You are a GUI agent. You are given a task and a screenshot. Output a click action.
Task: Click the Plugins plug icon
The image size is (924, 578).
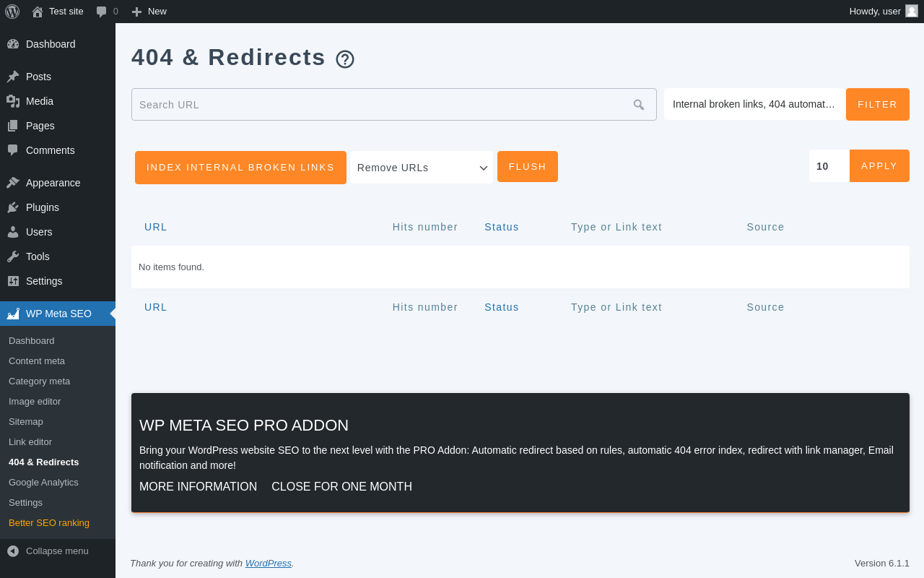click(13, 207)
